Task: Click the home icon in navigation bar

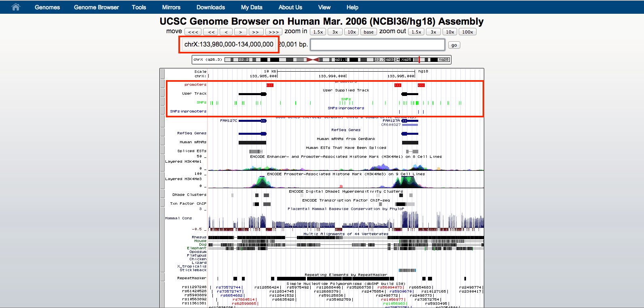Action: (16, 7)
